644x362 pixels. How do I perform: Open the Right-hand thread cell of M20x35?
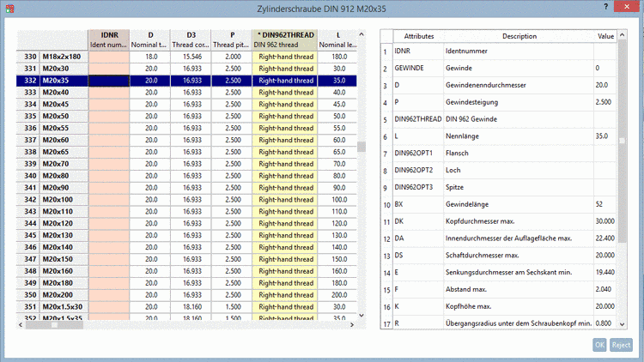(286, 80)
